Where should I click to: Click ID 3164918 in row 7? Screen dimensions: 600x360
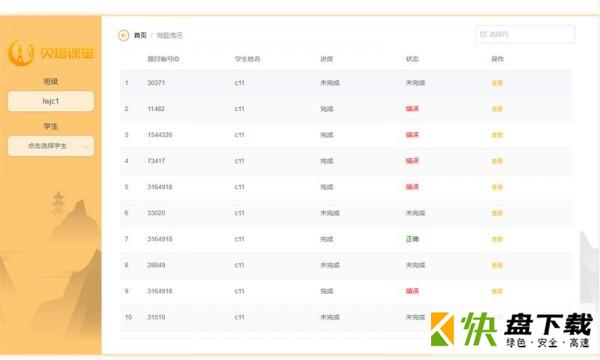pyautogui.click(x=160, y=239)
